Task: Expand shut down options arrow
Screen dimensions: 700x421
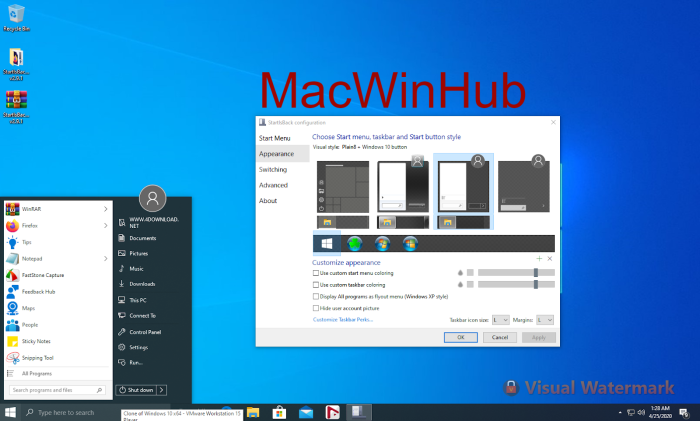Action: (162, 390)
